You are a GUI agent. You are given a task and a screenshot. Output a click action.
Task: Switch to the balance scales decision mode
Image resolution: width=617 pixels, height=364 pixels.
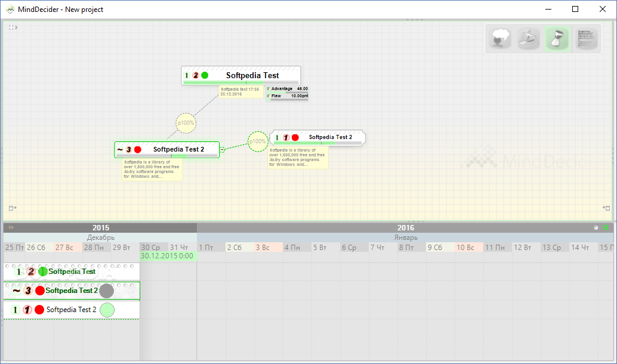528,39
